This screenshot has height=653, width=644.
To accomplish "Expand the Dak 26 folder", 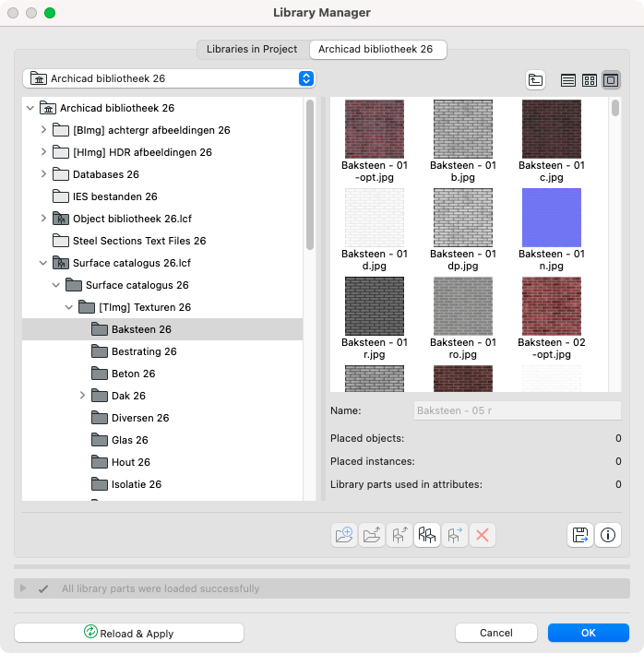I will pyautogui.click(x=82, y=396).
